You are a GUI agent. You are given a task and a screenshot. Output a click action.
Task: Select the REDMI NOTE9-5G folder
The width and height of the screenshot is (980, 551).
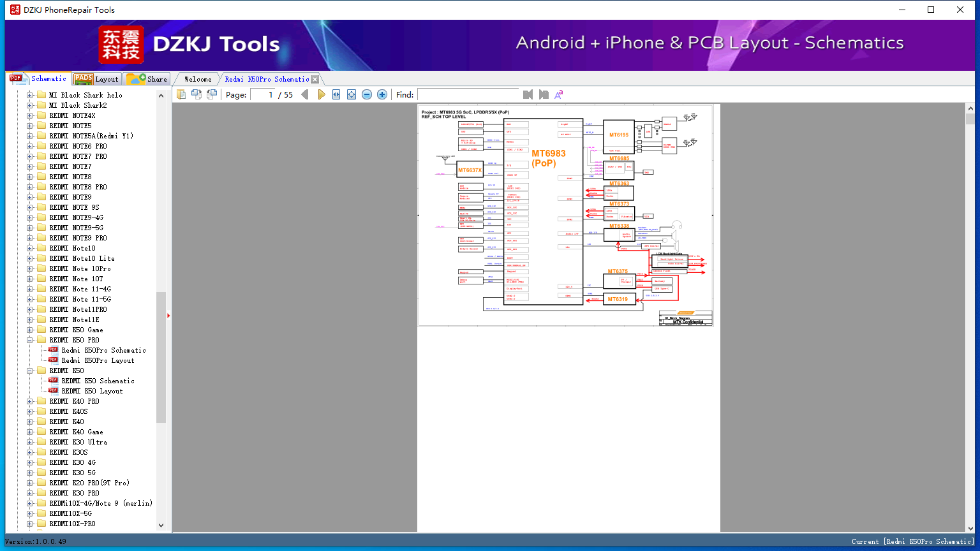click(76, 228)
